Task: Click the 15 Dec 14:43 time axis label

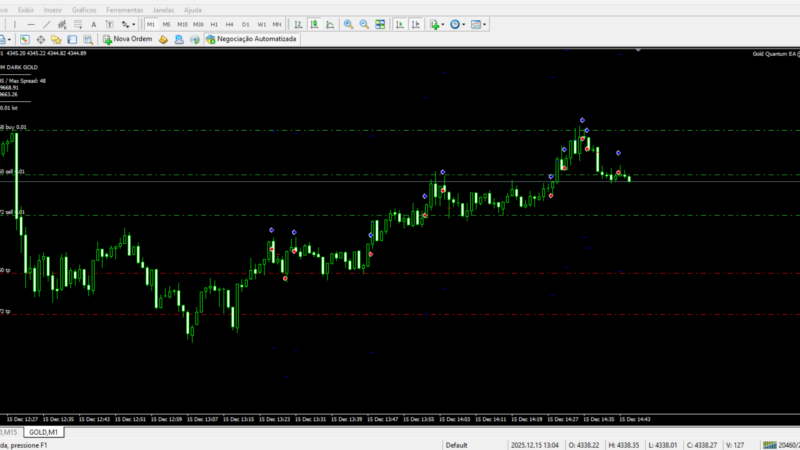Action: (x=635, y=419)
